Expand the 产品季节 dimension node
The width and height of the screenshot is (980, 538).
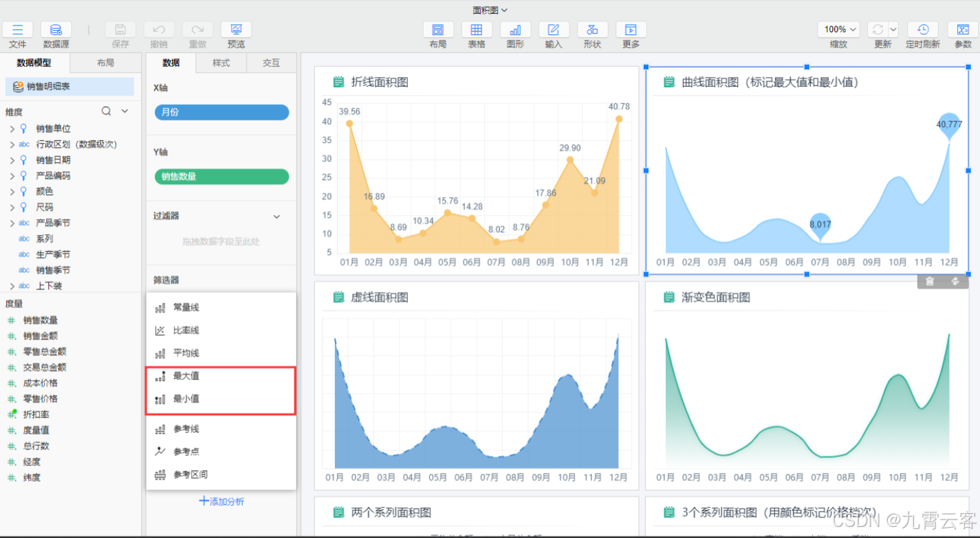[12, 223]
